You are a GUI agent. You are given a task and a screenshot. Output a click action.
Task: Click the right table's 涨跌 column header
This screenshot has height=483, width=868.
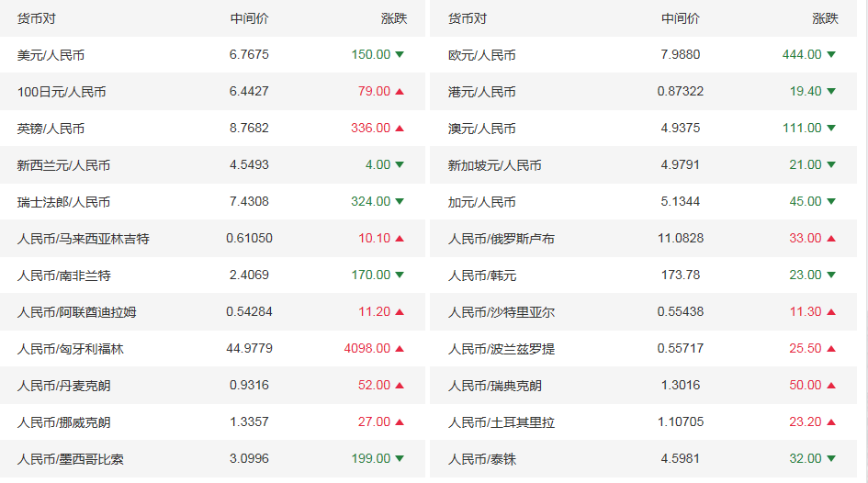[825, 18]
